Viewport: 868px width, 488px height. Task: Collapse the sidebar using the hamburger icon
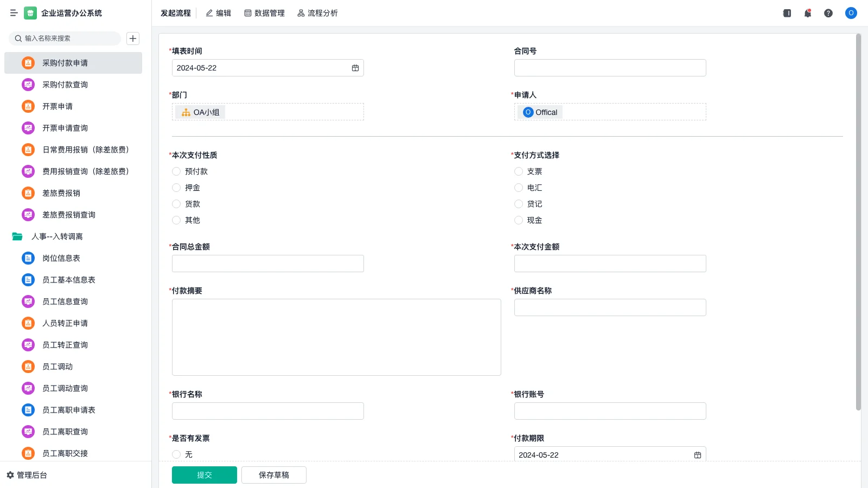(x=14, y=13)
